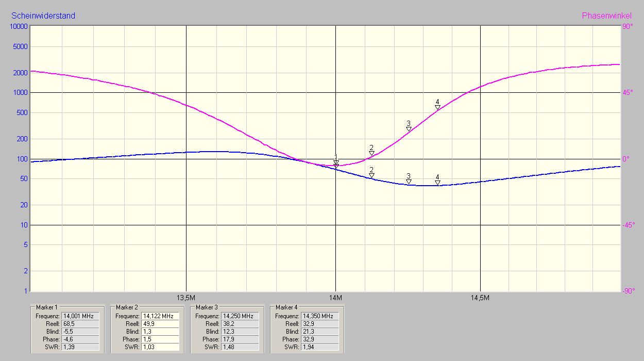Click the SWR value 1,03 in Marker 2
This screenshot has height=361, width=644.
point(161,347)
